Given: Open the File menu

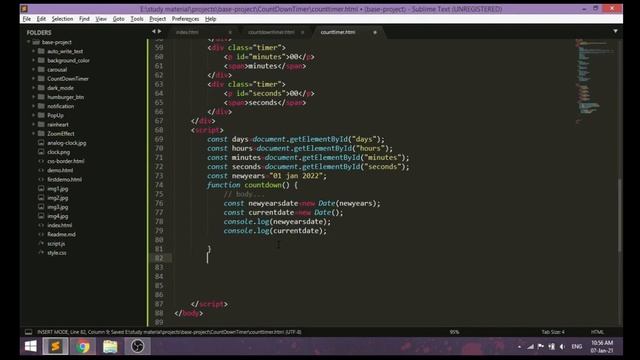Looking at the screenshot, I should click(27, 19).
